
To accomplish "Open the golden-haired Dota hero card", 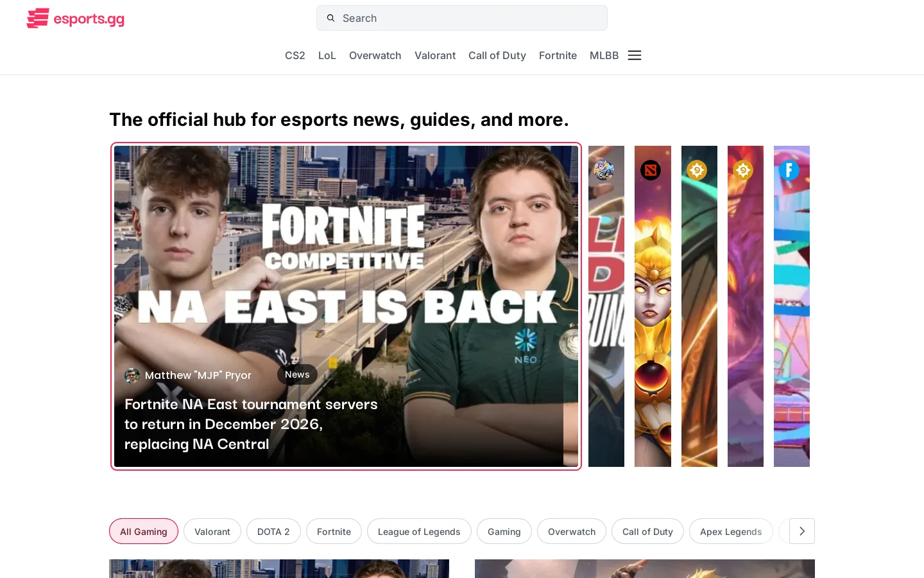I will 653,306.
